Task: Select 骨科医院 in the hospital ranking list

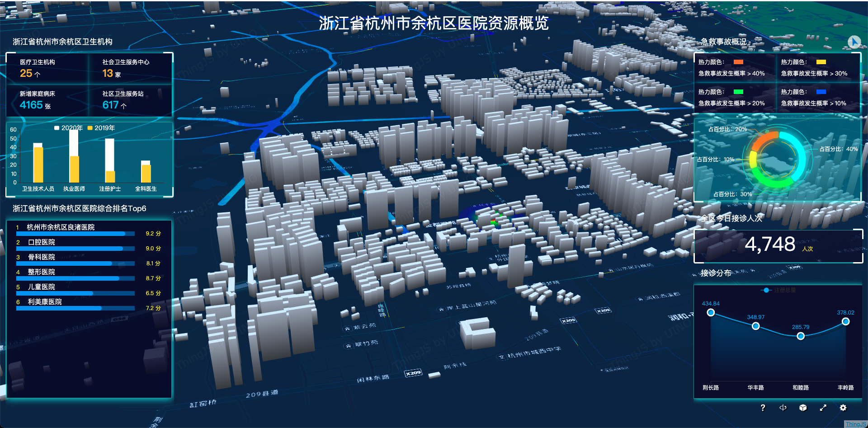Action: coord(42,257)
